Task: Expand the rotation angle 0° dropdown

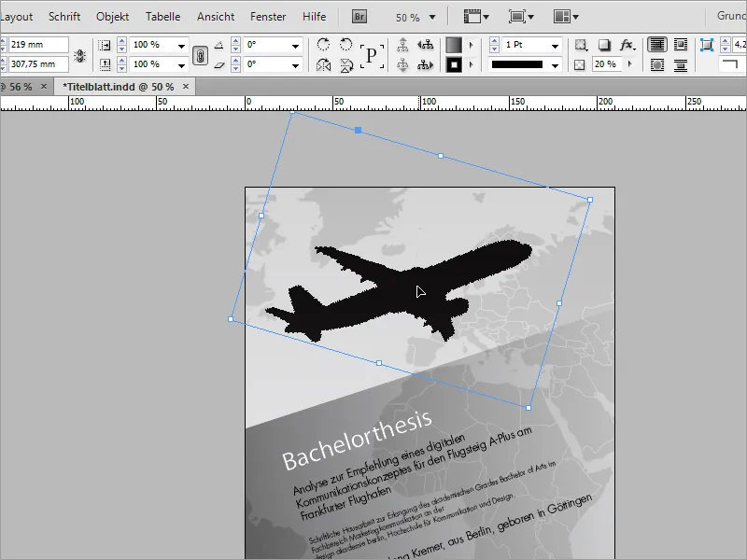Action: pyautogui.click(x=295, y=46)
